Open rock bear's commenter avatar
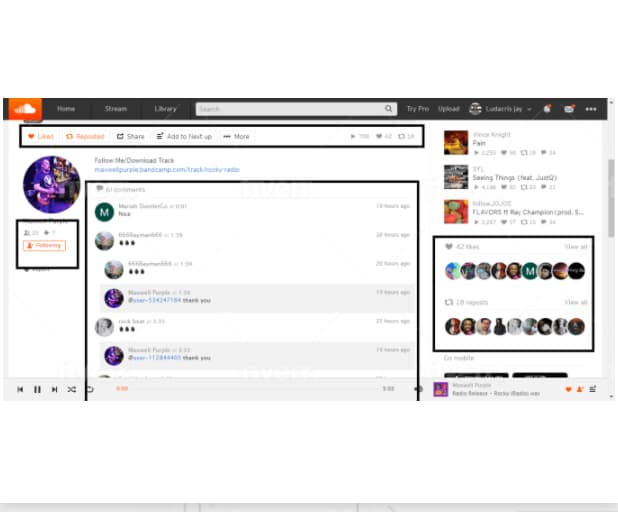The height and width of the screenshot is (512, 618). (x=104, y=328)
